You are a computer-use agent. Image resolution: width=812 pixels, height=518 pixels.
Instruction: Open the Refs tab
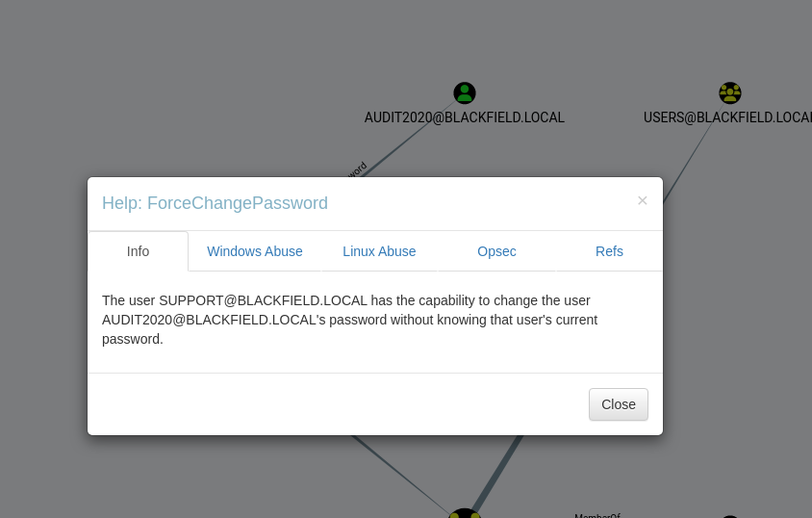pos(609,251)
